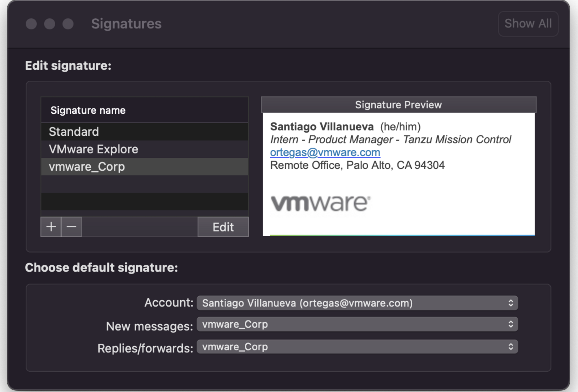578x392 pixels.
Task: Click Santiago Villanueva name in preview
Action: click(322, 127)
